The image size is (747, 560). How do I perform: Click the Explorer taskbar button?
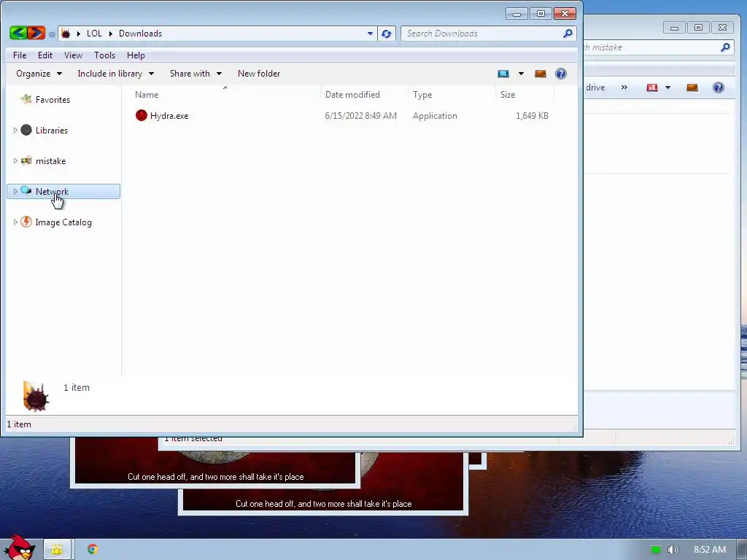tap(57, 549)
